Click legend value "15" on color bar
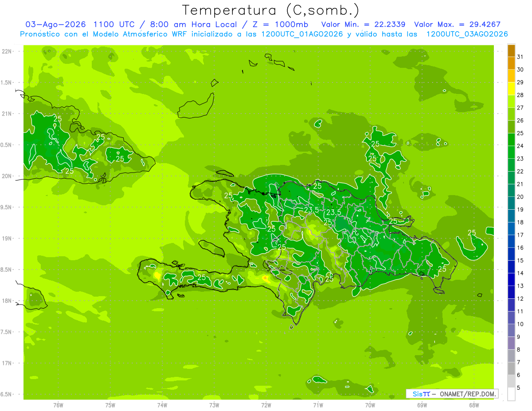The width and height of the screenshot is (532, 411). (x=520, y=261)
